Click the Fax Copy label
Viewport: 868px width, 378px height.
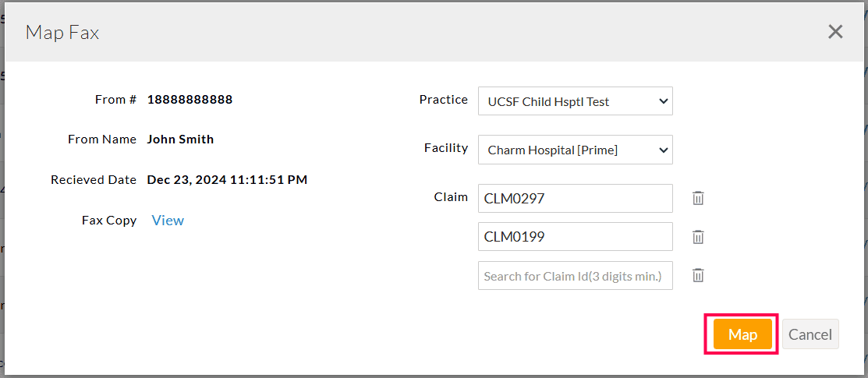[109, 221]
